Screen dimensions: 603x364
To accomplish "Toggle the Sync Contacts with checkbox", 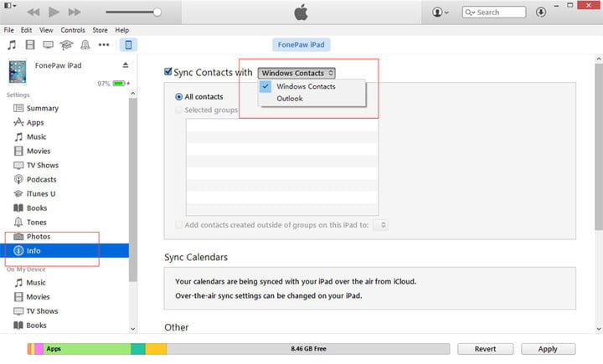I will [x=168, y=71].
